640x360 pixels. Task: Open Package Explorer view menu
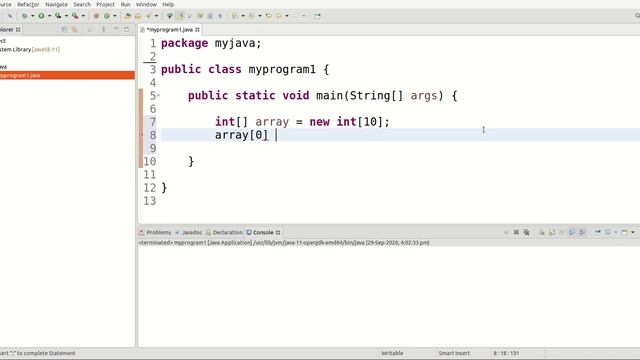(x=103, y=29)
